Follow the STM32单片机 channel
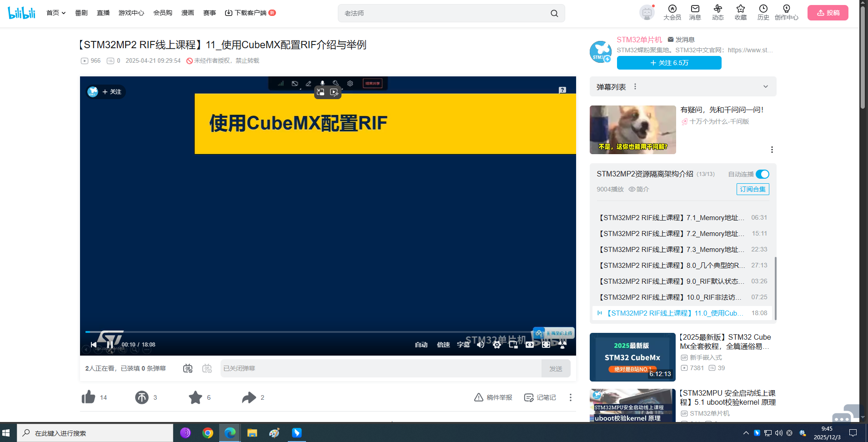This screenshot has width=868, height=442. click(668, 63)
